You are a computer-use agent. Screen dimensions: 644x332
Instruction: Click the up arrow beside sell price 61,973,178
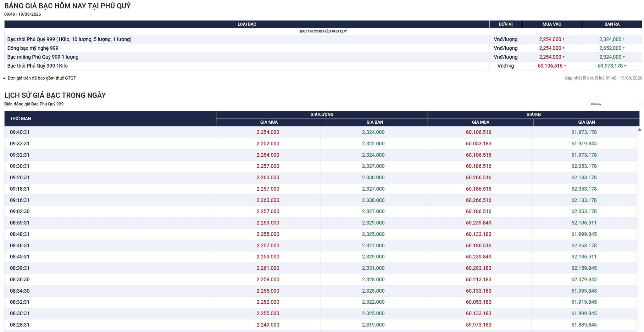pyautogui.click(x=625, y=66)
